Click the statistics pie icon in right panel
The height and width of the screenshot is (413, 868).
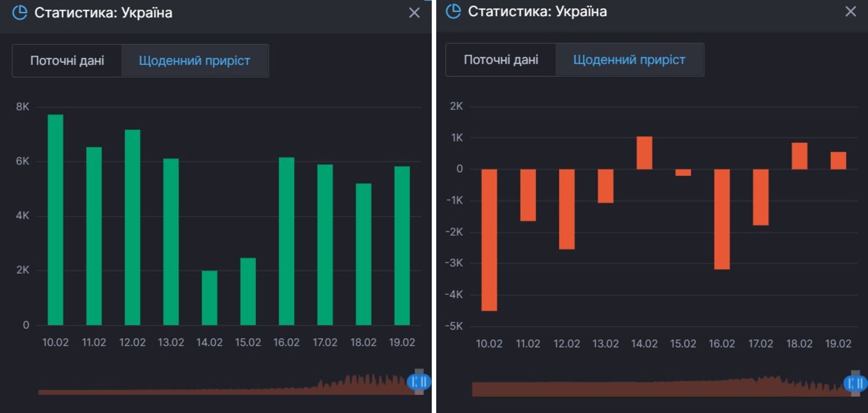(453, 11)
